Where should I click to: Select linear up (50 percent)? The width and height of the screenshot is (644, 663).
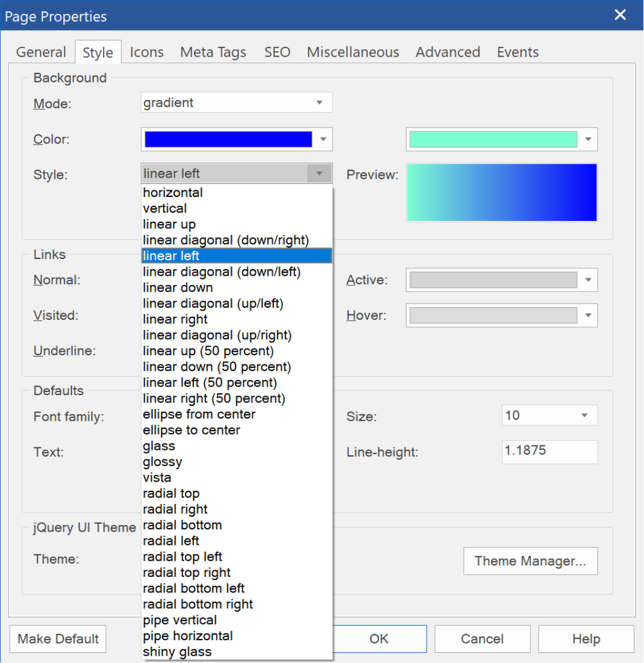(237, 351)
